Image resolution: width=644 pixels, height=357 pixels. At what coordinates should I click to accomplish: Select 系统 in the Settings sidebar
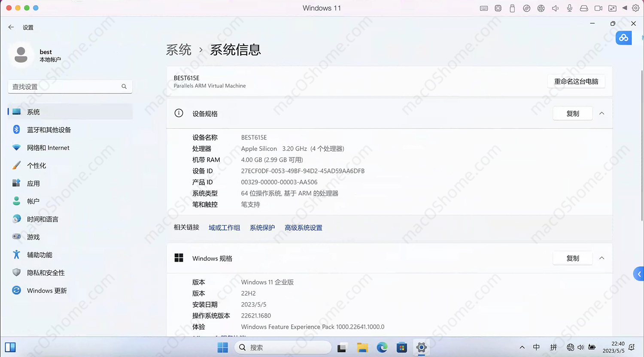(x=70, y=112)
